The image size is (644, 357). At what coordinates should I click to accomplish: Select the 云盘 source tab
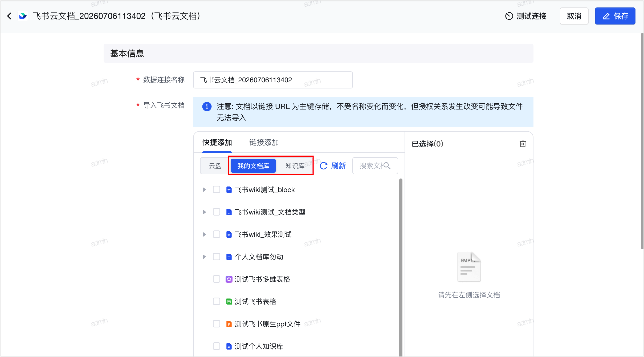pyautogui.click(x=215, y=166)
